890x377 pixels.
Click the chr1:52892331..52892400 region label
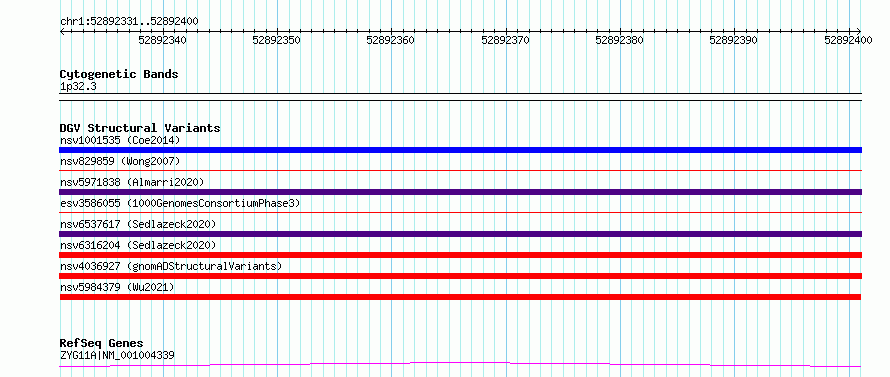click(129, 21)
